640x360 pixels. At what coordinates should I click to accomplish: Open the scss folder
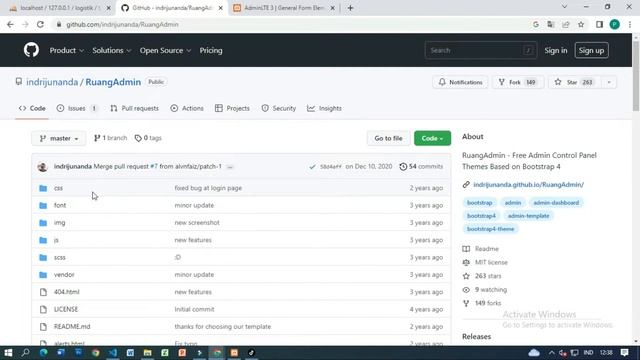coord(60,258)
